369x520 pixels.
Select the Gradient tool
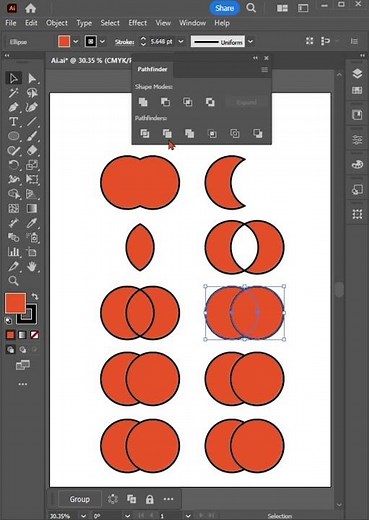[x=32, y=208]
